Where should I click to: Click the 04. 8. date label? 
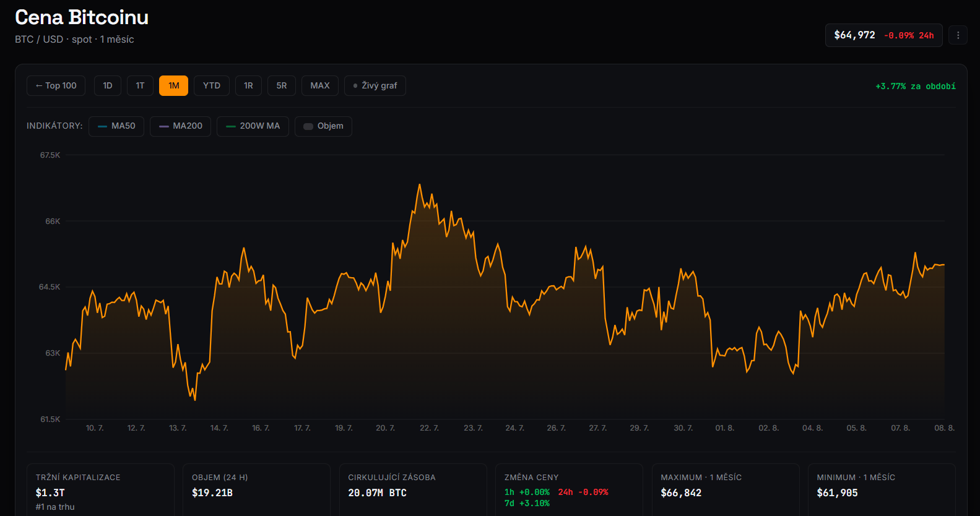[813, 428]
